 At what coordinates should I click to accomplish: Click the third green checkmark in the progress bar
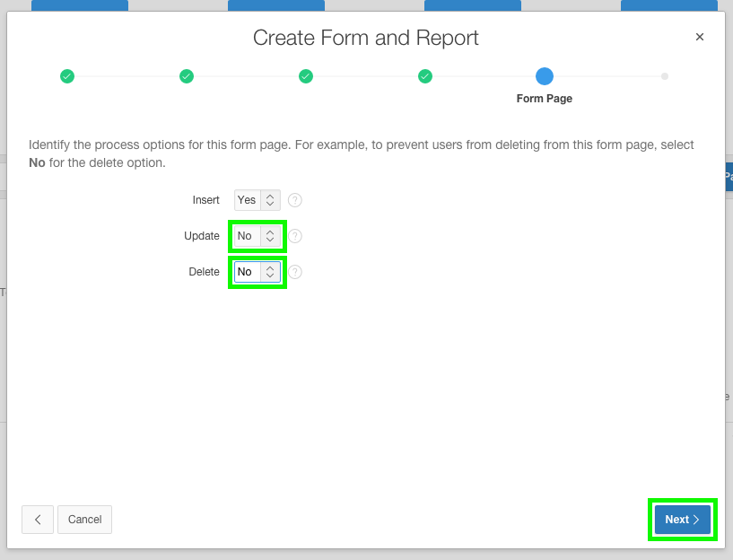(305, 76)
